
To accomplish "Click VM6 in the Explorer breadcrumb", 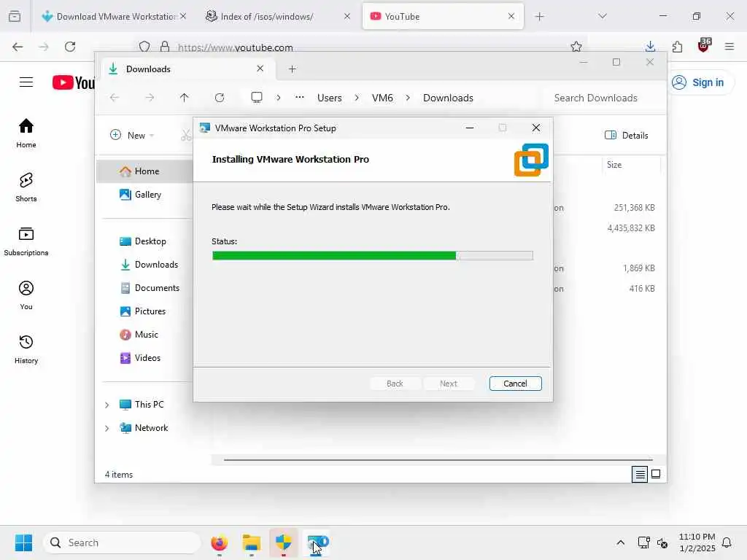I will 382,98.
